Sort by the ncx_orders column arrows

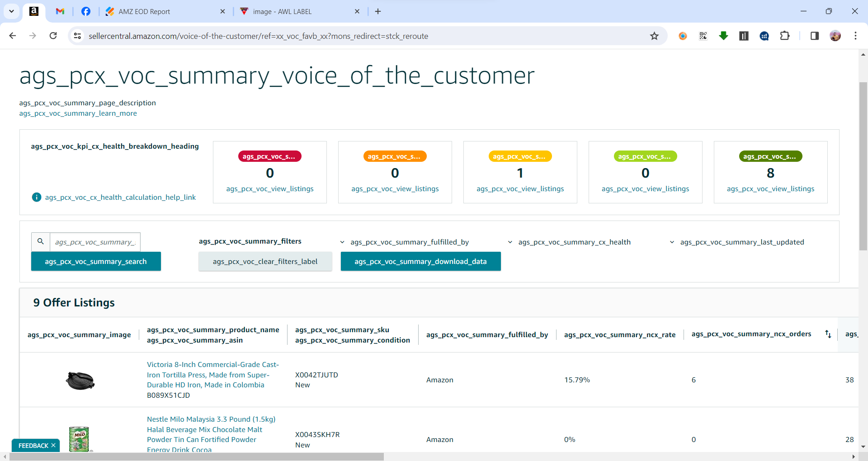[828, 334]
